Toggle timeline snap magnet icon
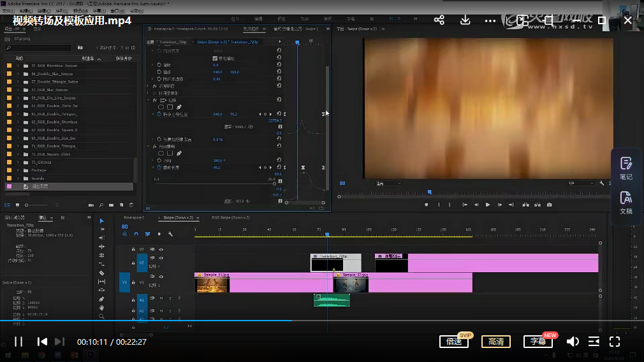The image size is (644, 362). pos(136,234)
